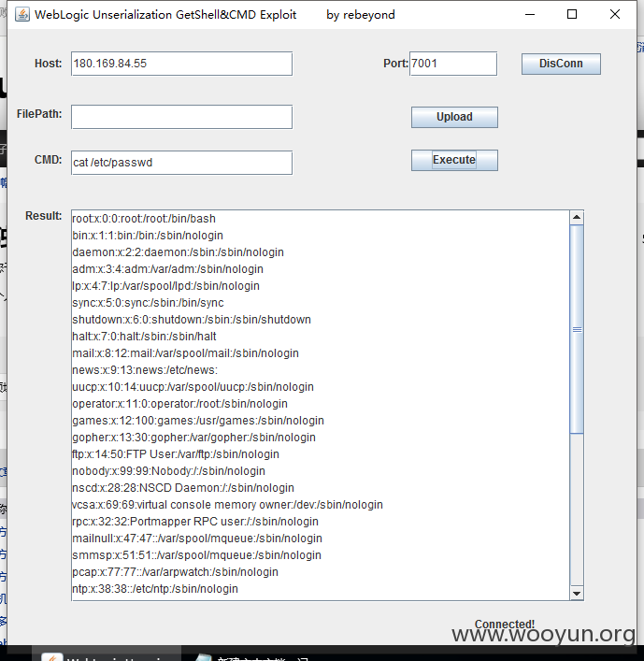Click the "Connected!" status text

[505, 625]
